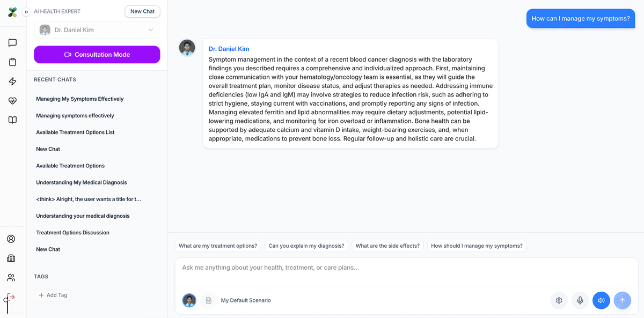Click the heart pulse health icon
Image resolution: width=644 pixels, height=318 pixels.
12,101
